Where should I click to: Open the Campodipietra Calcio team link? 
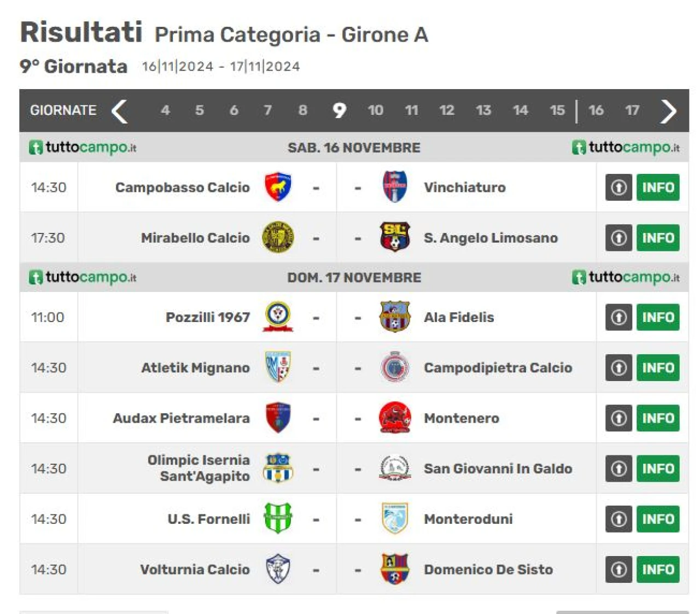coord(498,367)
